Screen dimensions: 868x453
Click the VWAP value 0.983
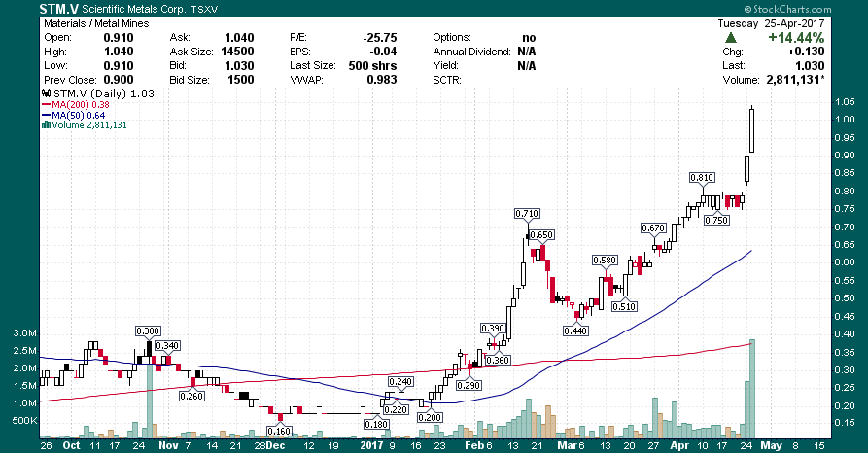[382, 80]
